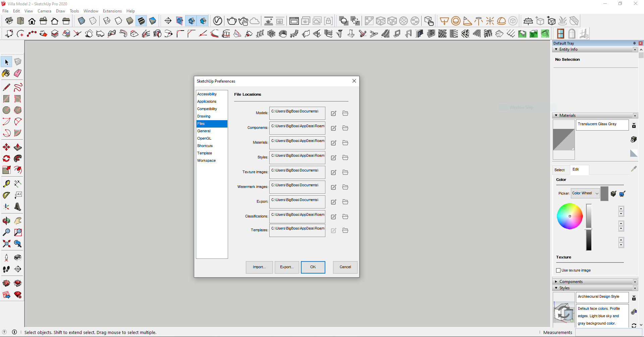Click the Translucent Glass Gray material preview

coord(564,140)
